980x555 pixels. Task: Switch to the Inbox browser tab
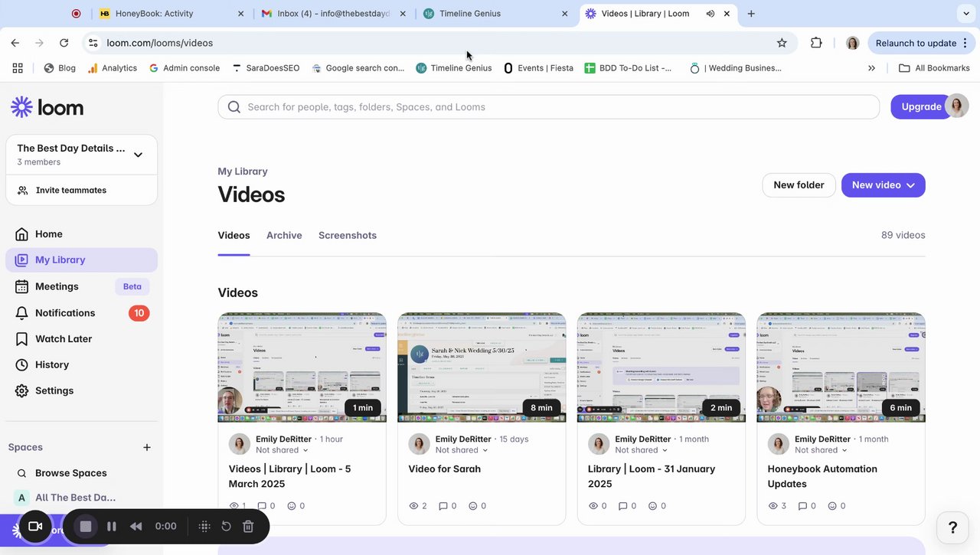(334, 14)
